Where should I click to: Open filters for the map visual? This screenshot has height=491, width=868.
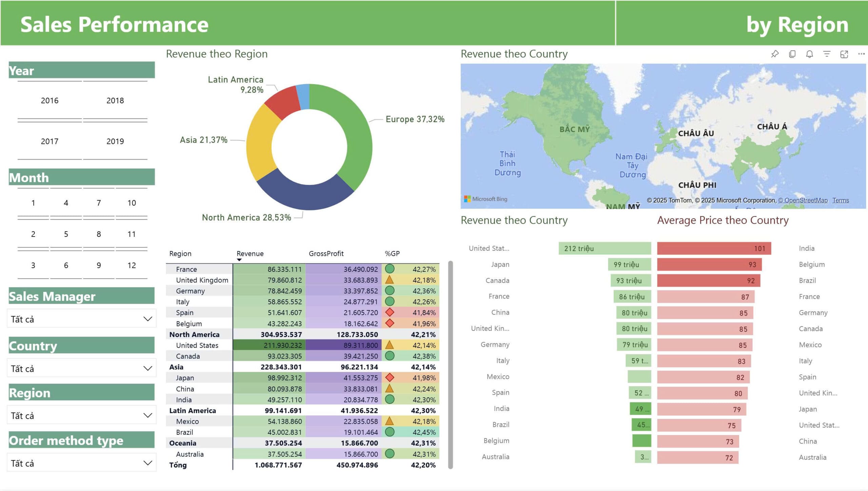tap(827, 54)
